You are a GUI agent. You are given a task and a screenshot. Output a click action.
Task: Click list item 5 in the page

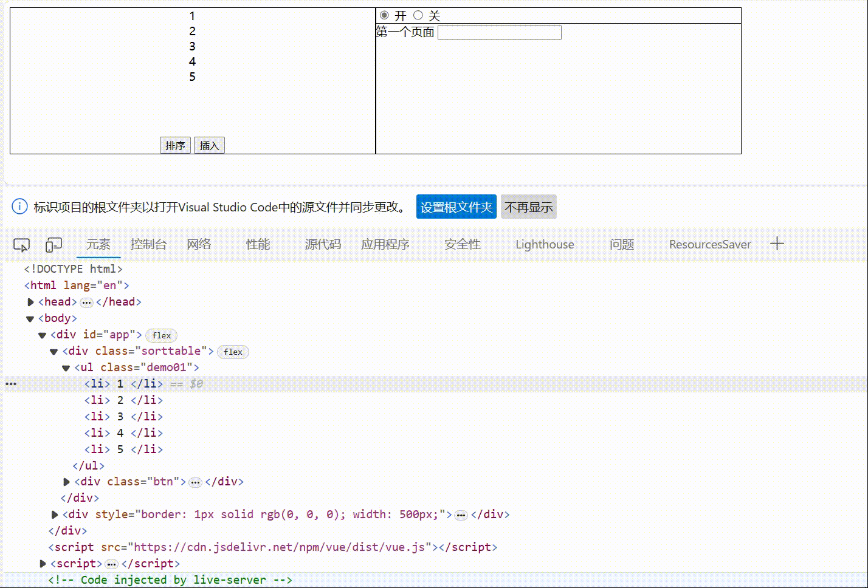(x=192, y=77)
